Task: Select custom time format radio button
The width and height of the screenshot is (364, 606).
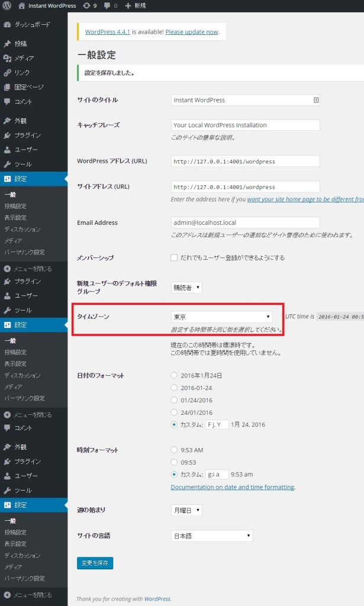Action: (174, 474)
